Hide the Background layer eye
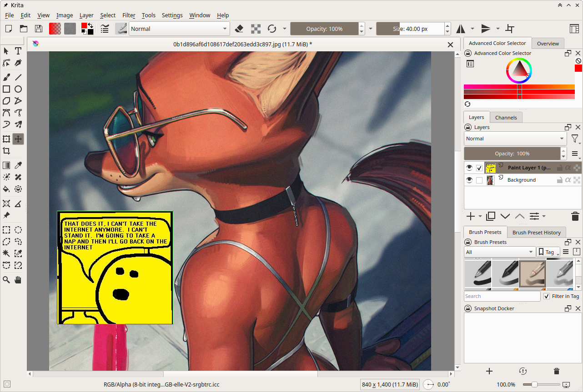583x392 pixels. tap(469, 180)
